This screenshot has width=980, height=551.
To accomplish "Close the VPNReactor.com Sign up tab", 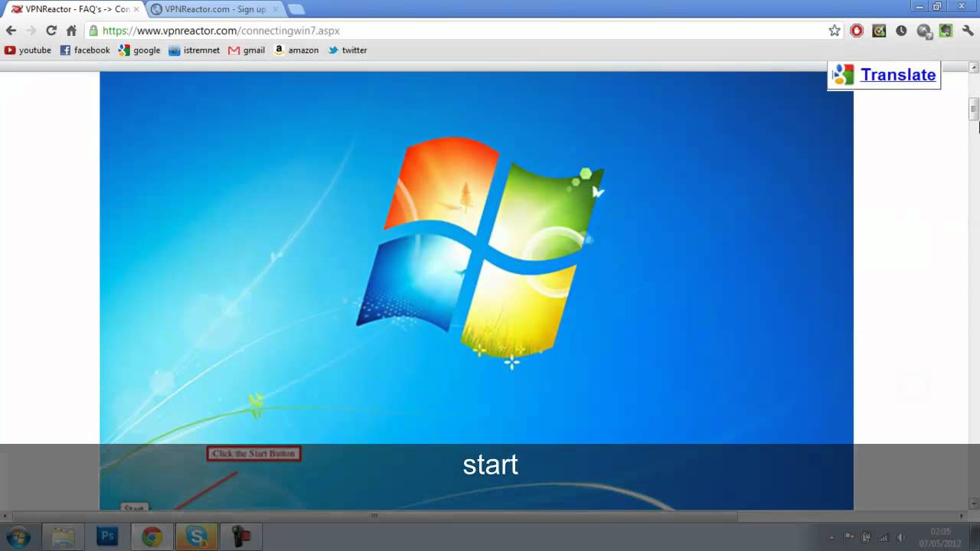I will (276, 9).
